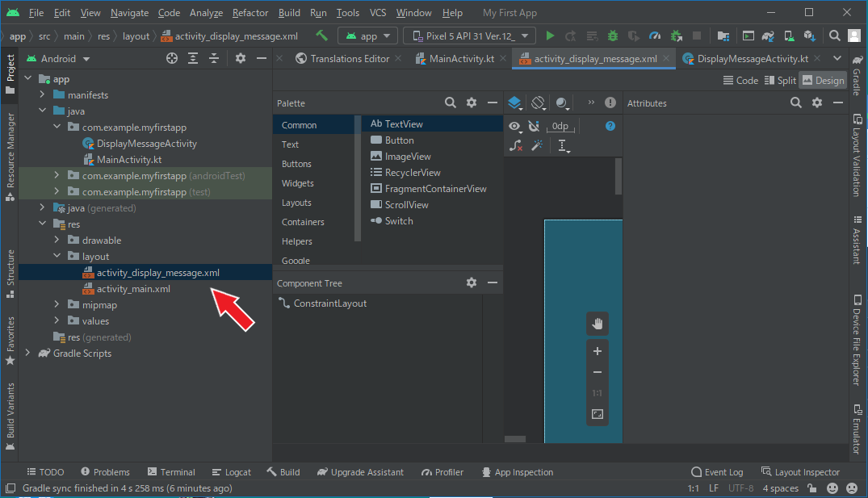The height and width of the screenshot is (498, 868).
Task: Click the Debug app bug icon
Action: click(x=613, y=36)
